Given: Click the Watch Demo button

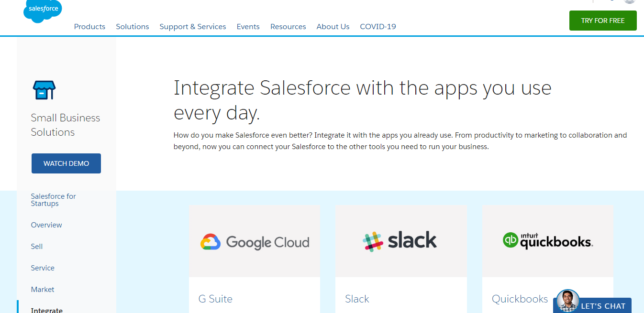Looking at the screenshot, I should pos(66,163).
